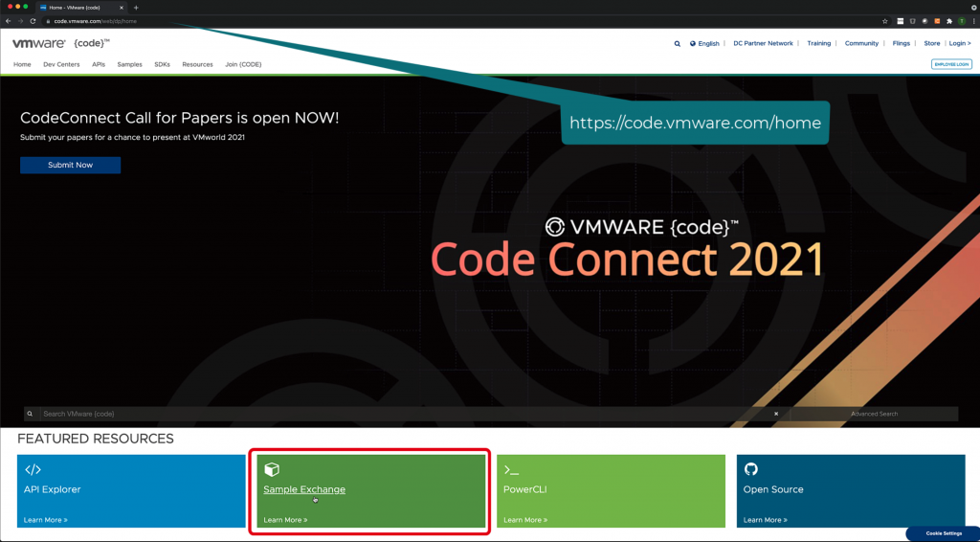
Task: Open the SDKs menu
Action: (x=162, y=64)
